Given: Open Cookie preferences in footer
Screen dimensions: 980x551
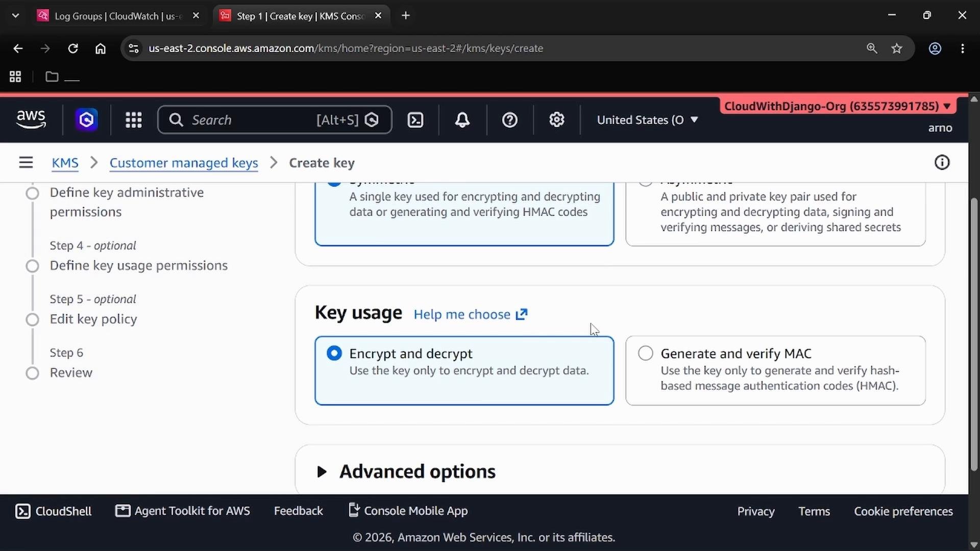Looking at the screenshot, I should pos(903,511).
